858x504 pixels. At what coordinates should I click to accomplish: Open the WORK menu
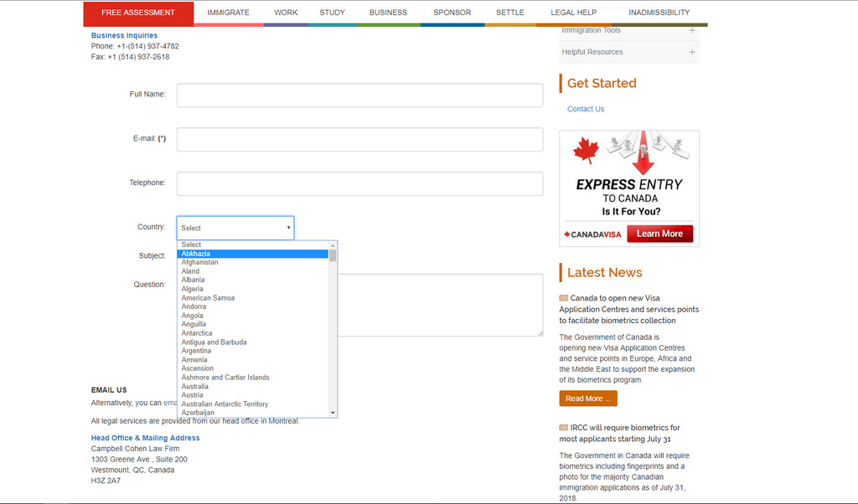click(286, 13)
